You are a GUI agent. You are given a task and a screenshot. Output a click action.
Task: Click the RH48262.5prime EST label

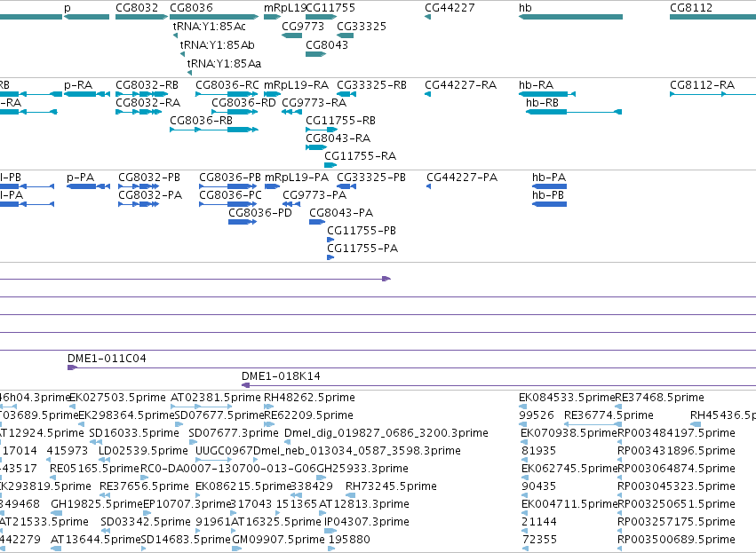(x=309, y=398)
